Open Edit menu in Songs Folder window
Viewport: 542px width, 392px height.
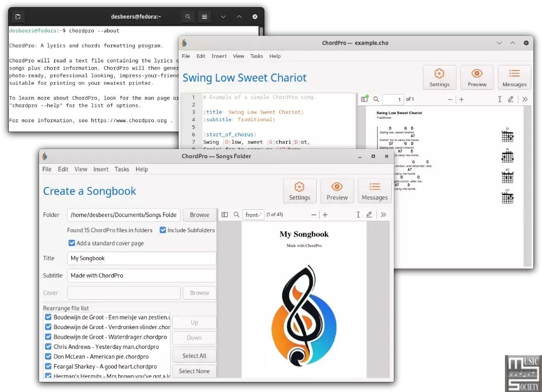tap(63, 169)
